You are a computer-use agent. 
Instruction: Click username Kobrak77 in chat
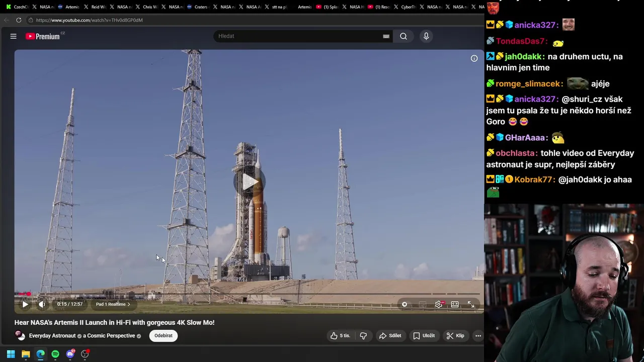(x=534, y=179)
